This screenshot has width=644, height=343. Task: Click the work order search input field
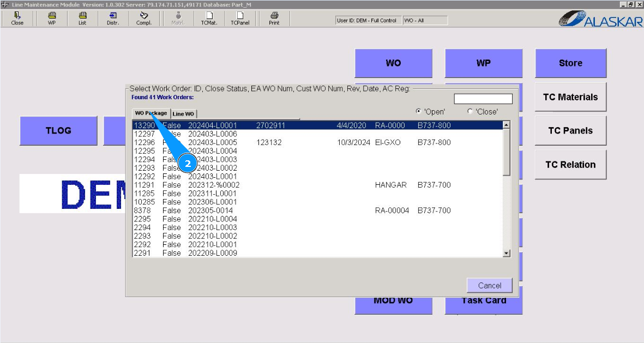[x=483, y=99]
